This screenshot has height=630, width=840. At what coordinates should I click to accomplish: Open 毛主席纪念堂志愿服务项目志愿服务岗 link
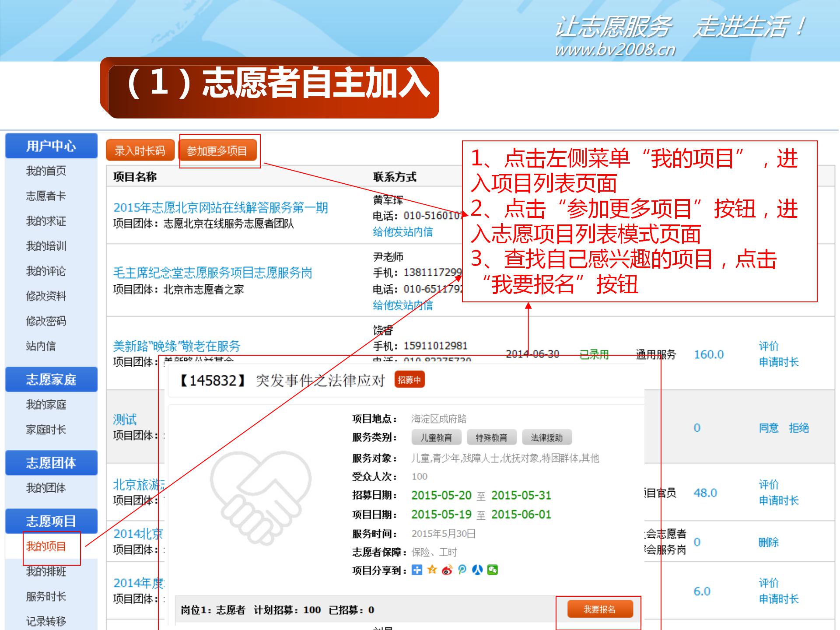click(213, 273)
